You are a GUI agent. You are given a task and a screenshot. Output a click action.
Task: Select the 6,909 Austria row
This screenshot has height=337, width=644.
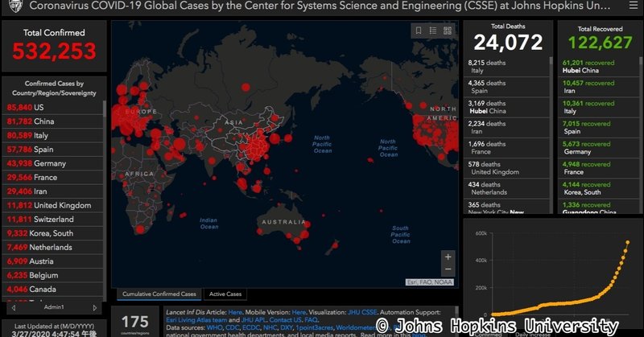(53, 261)
